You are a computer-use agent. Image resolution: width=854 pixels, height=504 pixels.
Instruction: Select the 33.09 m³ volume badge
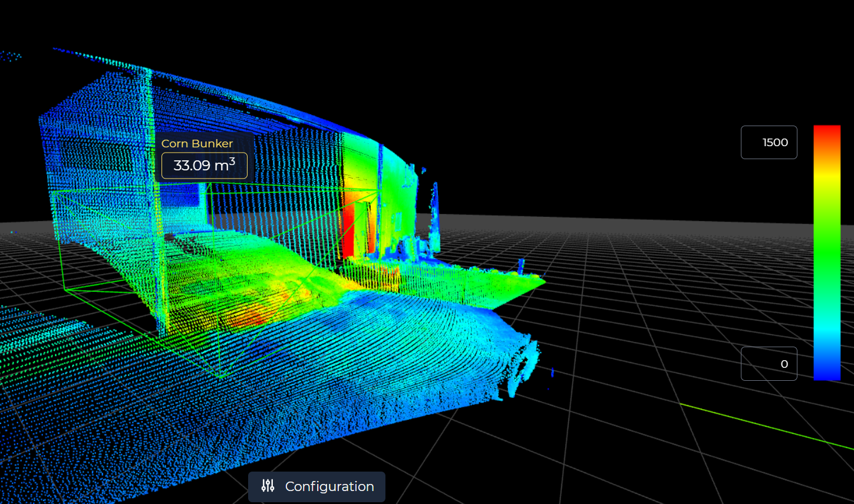pyautogui.click(x=205, y=165)
